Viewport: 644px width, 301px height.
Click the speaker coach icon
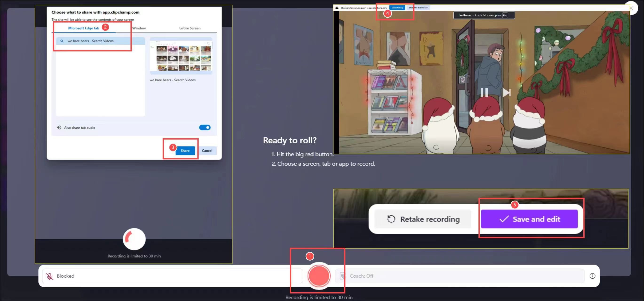(x=343, y=276)
